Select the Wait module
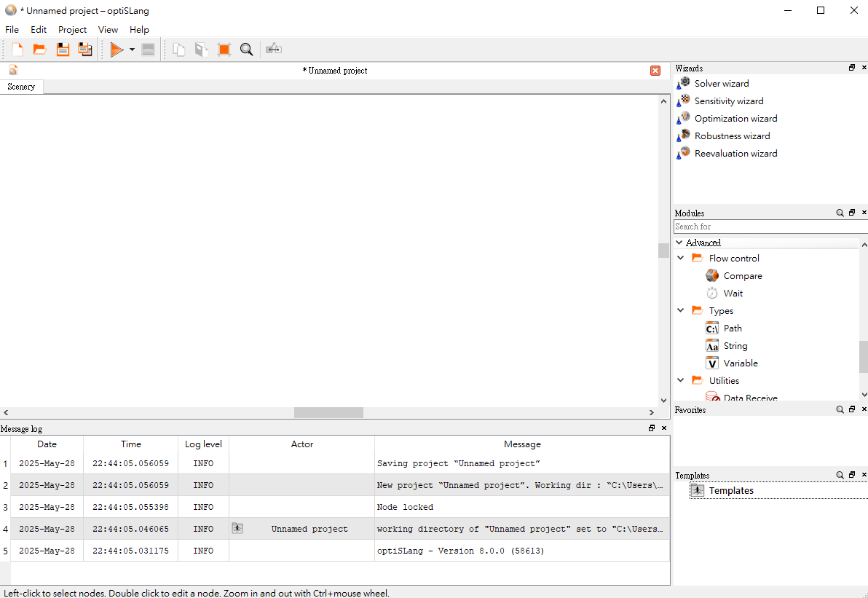Viewport: 868px width, 598px height. coord(733,293)
